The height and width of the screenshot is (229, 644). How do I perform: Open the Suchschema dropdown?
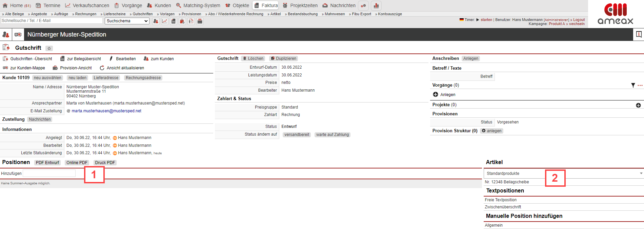tap(127, 21)
